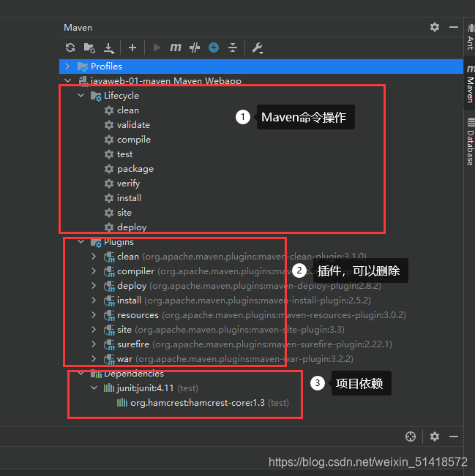The image size is (475, 476).
Task: Click the gear icon beside clean phase
Action: point(109,110)
